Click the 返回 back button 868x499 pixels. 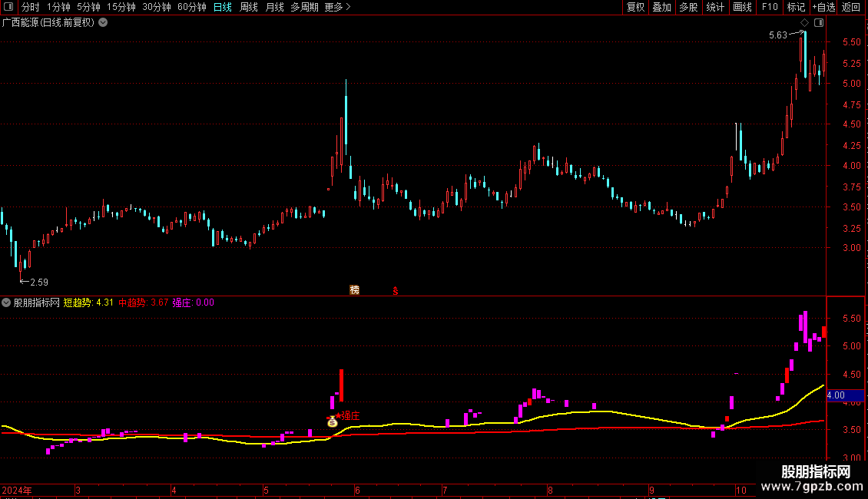click(x=851, y=7)
